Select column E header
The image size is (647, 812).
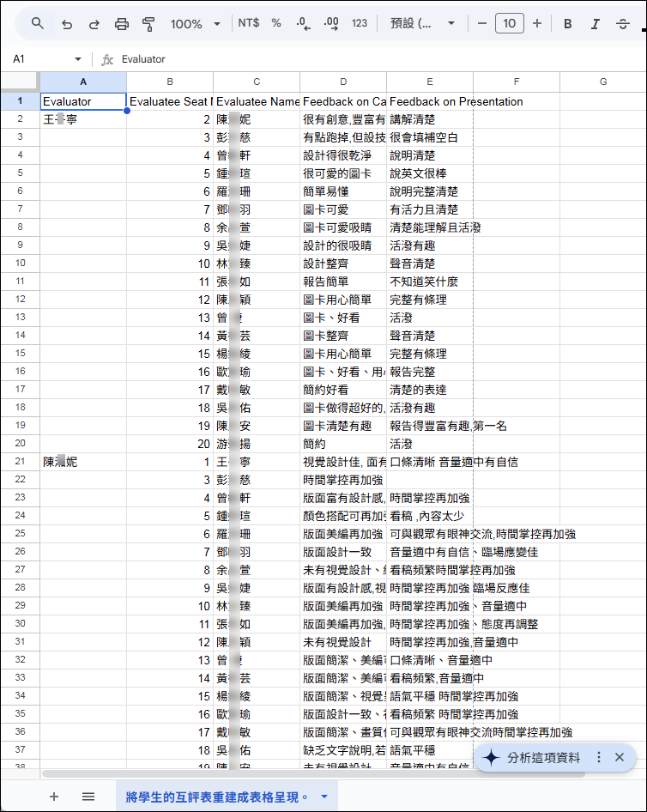pos(430,82)
